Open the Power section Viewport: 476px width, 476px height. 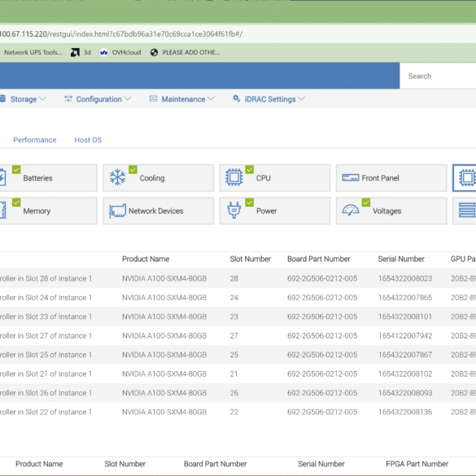coord(275,211)
